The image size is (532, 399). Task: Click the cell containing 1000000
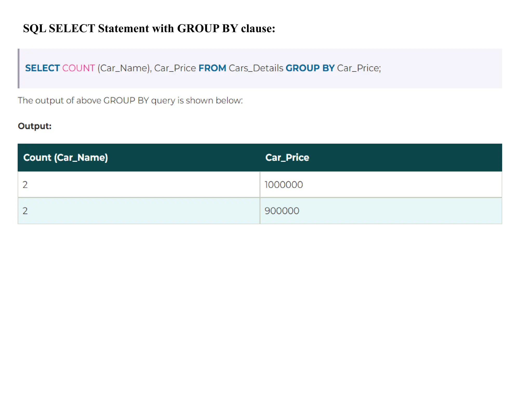click(381, 184)
